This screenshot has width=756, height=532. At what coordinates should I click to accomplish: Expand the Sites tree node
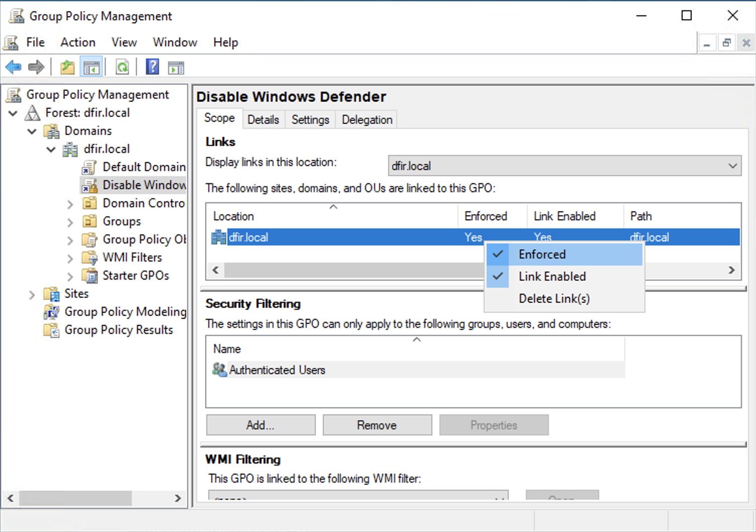tap(32, 294)
